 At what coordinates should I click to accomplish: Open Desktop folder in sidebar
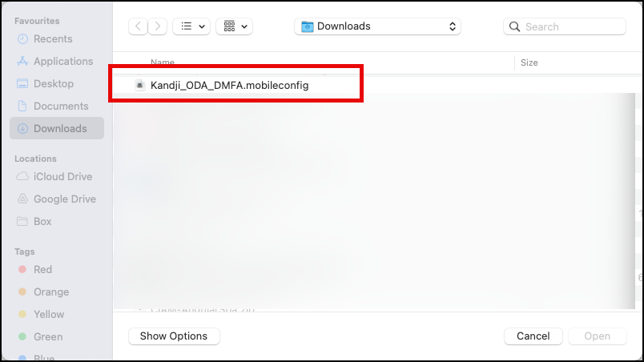(53, 83)
